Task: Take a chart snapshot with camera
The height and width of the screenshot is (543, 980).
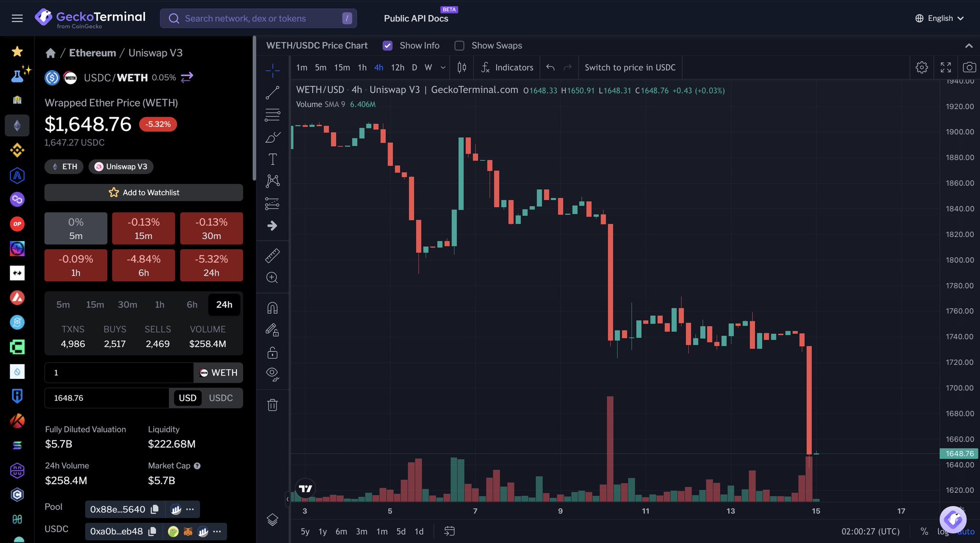Action: pyautogui.click(x=969, y=67)
